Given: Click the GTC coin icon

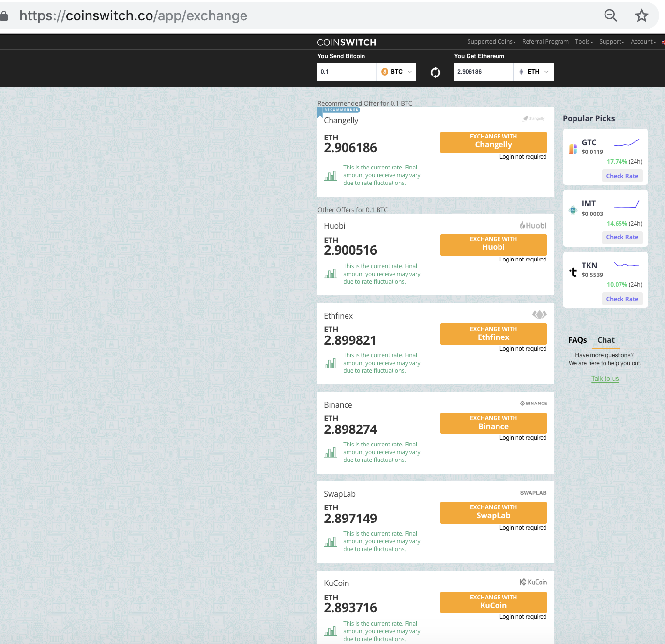Looking at the screenshot, I should [x=573, y=149].
